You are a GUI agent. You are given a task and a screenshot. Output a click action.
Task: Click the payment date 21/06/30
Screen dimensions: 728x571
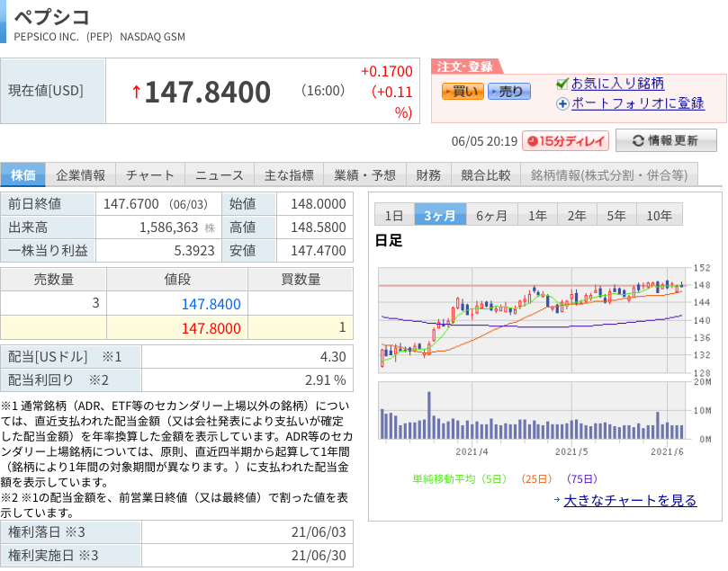pos(319,555)
